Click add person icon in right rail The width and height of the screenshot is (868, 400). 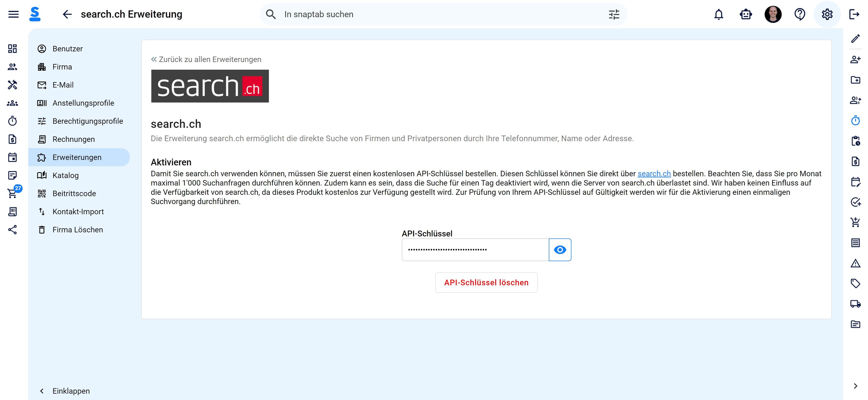[x=855, y=59]
